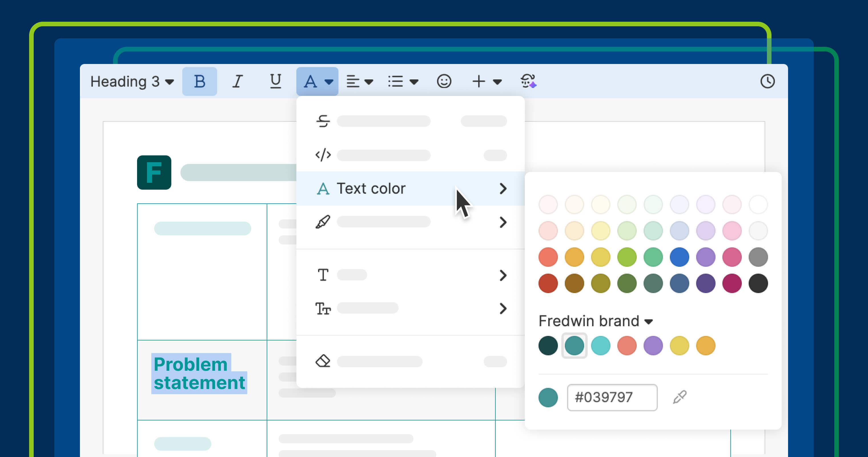Toggle bold formatting button
This screenshot has height=457, width=868.
(200, 81)
